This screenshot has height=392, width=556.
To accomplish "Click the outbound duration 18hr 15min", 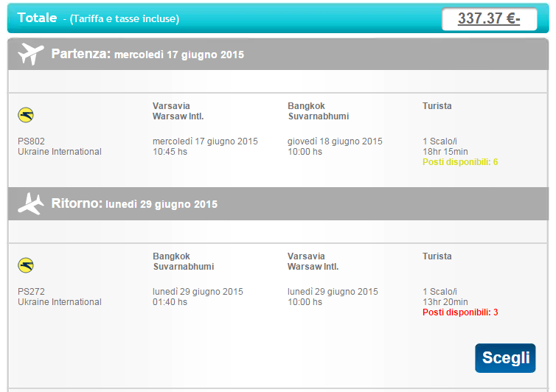I will point(445,152).
